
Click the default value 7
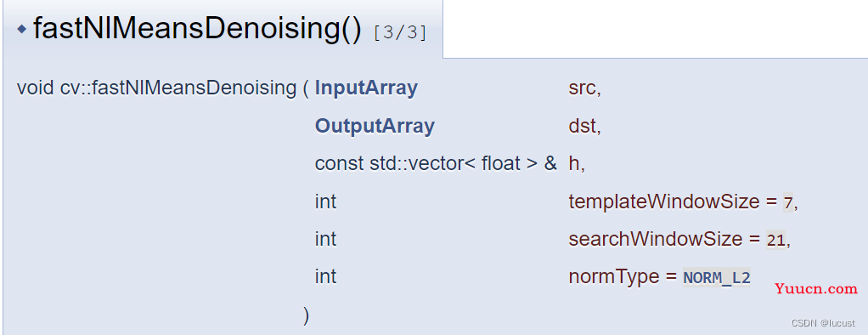tap(788, 202)
